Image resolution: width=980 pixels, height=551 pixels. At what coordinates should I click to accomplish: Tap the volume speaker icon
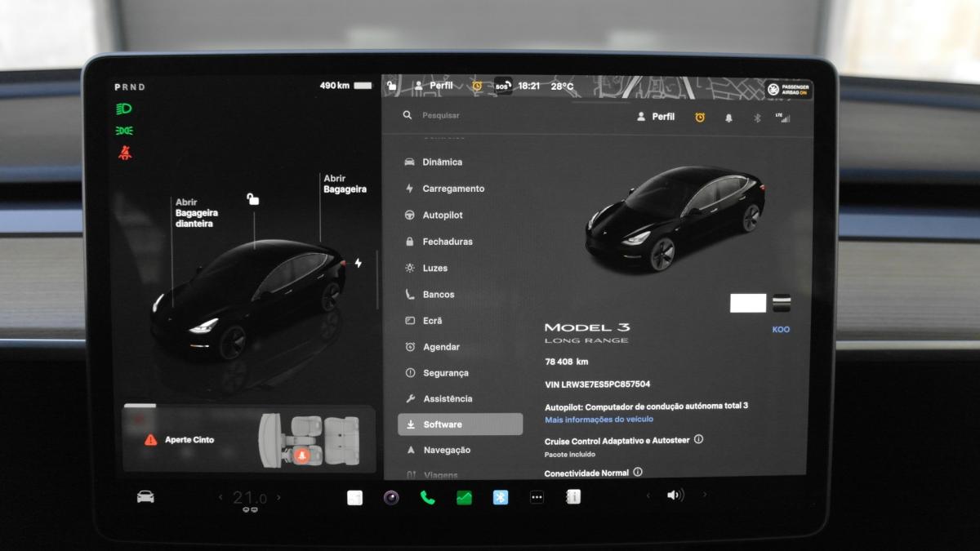[x=675, y=495]
